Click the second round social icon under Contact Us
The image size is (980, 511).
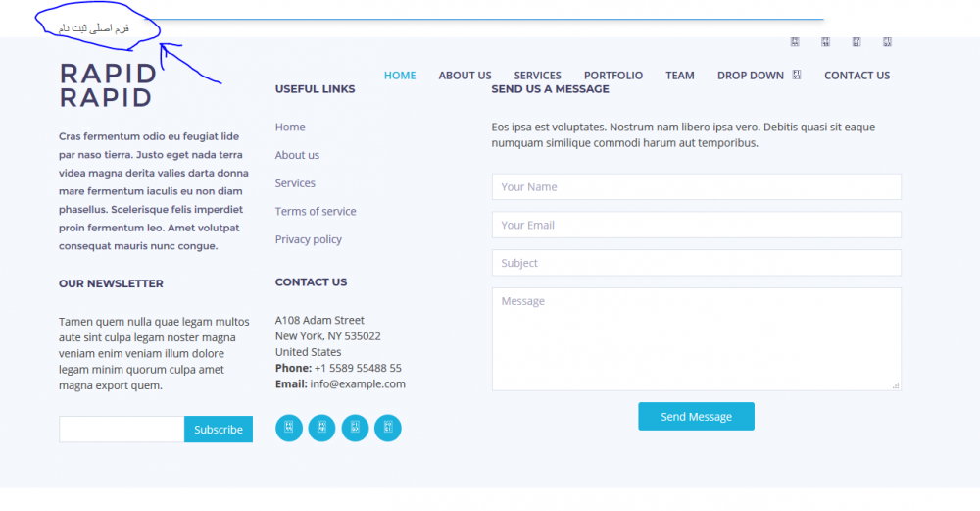321,428
